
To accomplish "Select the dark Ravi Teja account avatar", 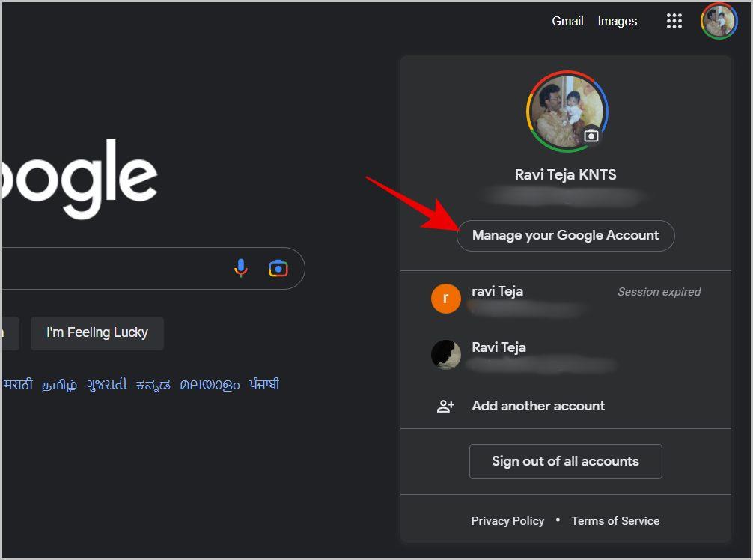I will click(x=445, y=355).
